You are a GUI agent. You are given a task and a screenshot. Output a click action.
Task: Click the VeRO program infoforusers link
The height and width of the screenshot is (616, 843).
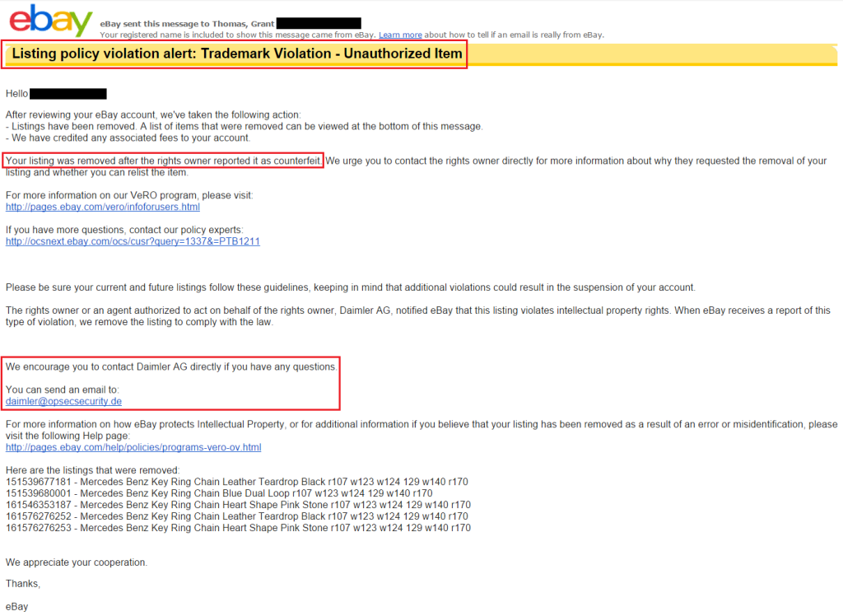[102, 206]
